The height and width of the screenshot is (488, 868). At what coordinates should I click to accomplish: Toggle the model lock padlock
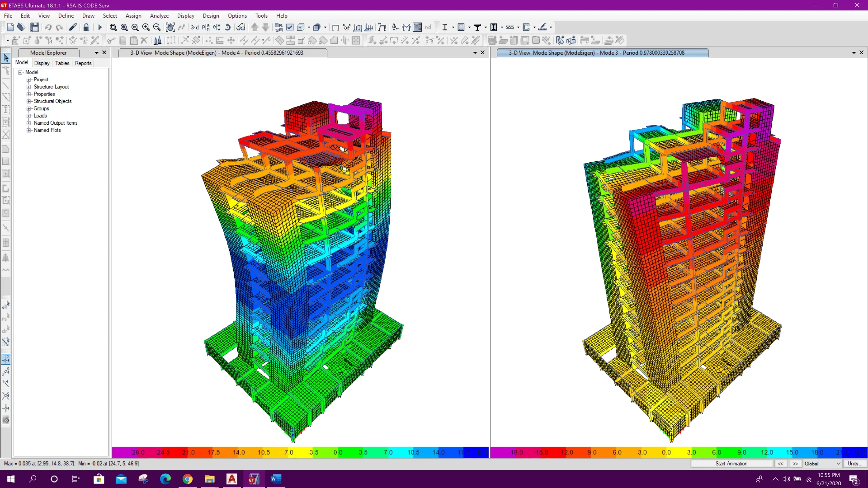click(86, 27)
